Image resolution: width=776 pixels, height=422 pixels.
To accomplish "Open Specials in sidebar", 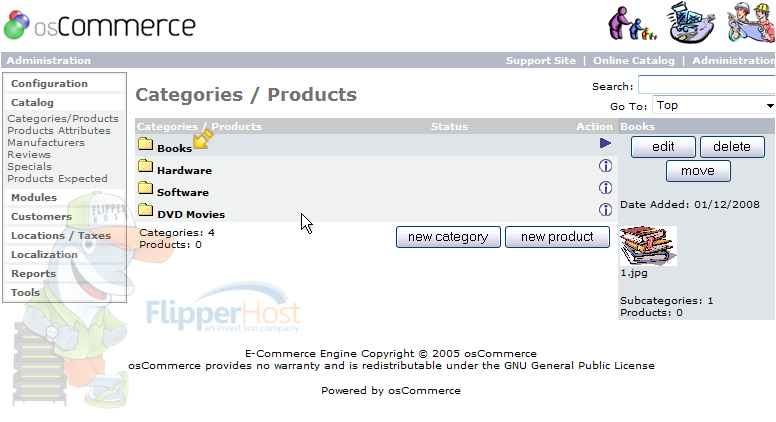I will pos(29,167).
